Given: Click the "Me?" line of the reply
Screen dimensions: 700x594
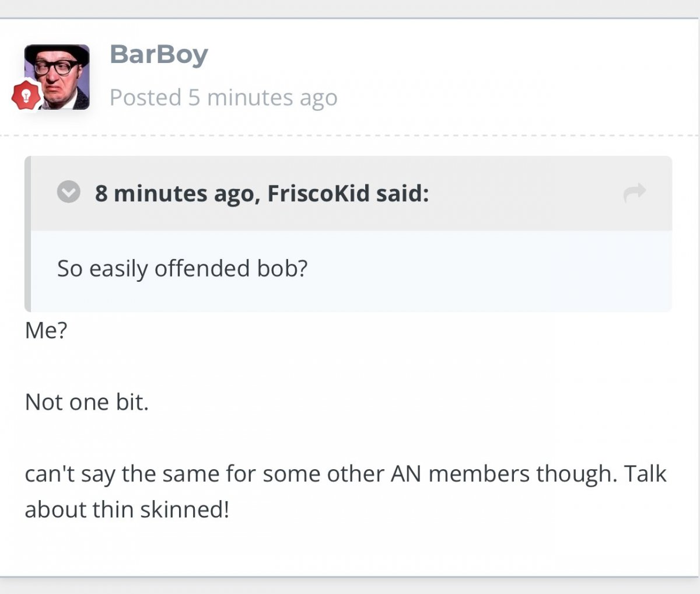Looking at the screenshot, I should tap(46, 330).
